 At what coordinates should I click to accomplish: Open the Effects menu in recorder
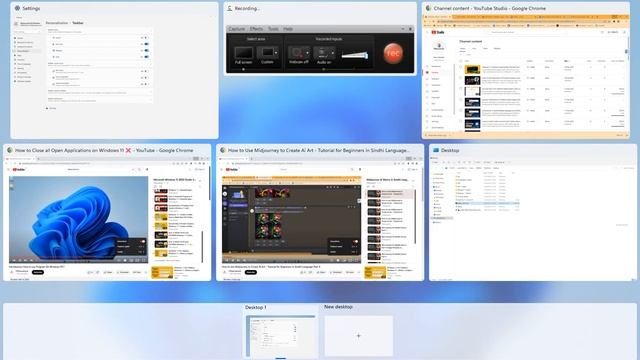pyautogui.click(x=256, y=29)
